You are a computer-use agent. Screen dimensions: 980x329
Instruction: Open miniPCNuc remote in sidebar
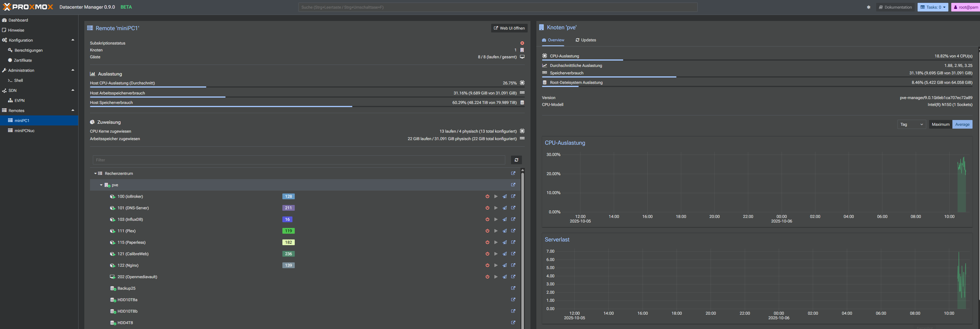(24, 130)
